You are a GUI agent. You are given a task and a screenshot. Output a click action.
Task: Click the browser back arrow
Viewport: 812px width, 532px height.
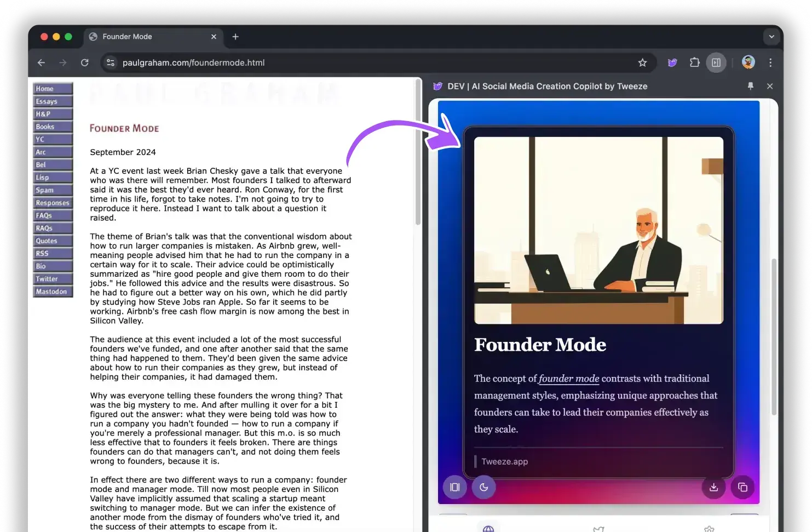click(x=41, y=62)
